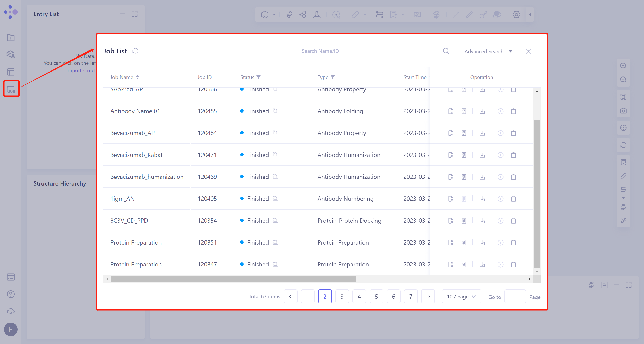Click the help question mark icon
The image size is (644, 344).
pyautogui.click(x=11, y=294)
